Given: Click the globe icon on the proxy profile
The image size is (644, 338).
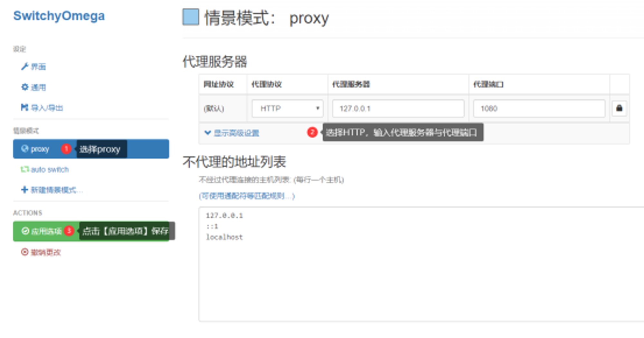Looking at the screenshot, I should (x=24, y=149).
